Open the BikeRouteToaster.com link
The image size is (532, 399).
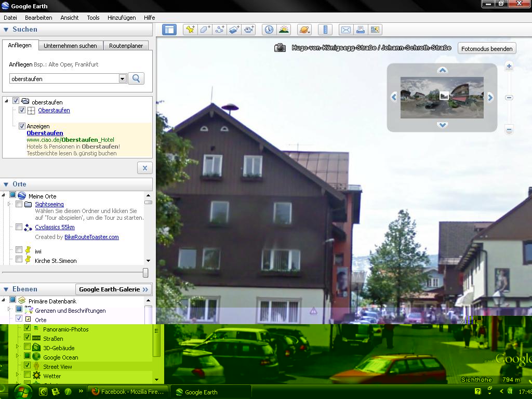[x=91, y=237]
